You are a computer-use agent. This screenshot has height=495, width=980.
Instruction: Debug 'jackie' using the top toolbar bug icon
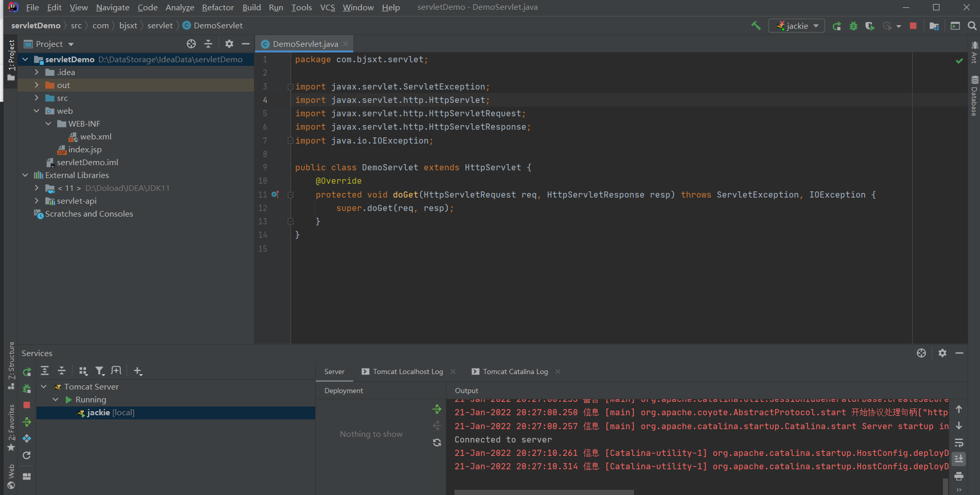coord(854,26)
